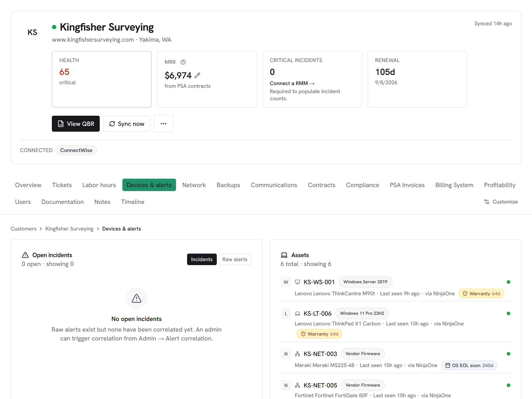The image size is (532, 399).
Task: Click the laptop icon beside KS-LT-006
Action: click(297, 313)
